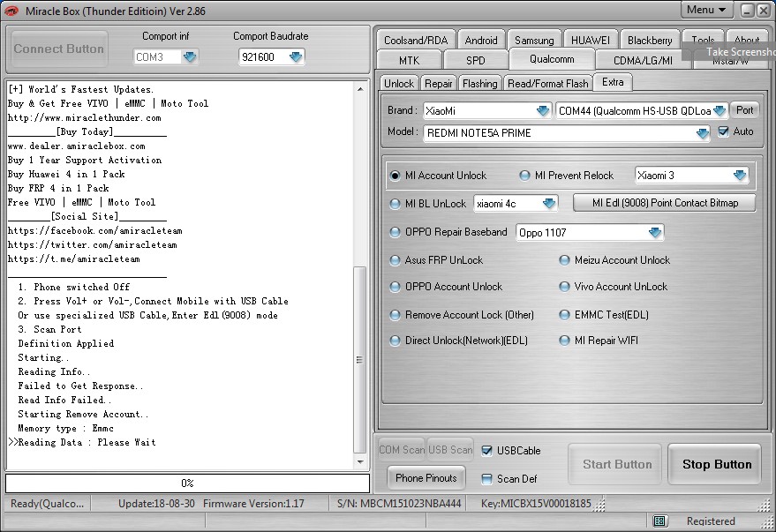Open the Brand XiaoMi dropdown
The image size is (776, 532).
(543, 110)
